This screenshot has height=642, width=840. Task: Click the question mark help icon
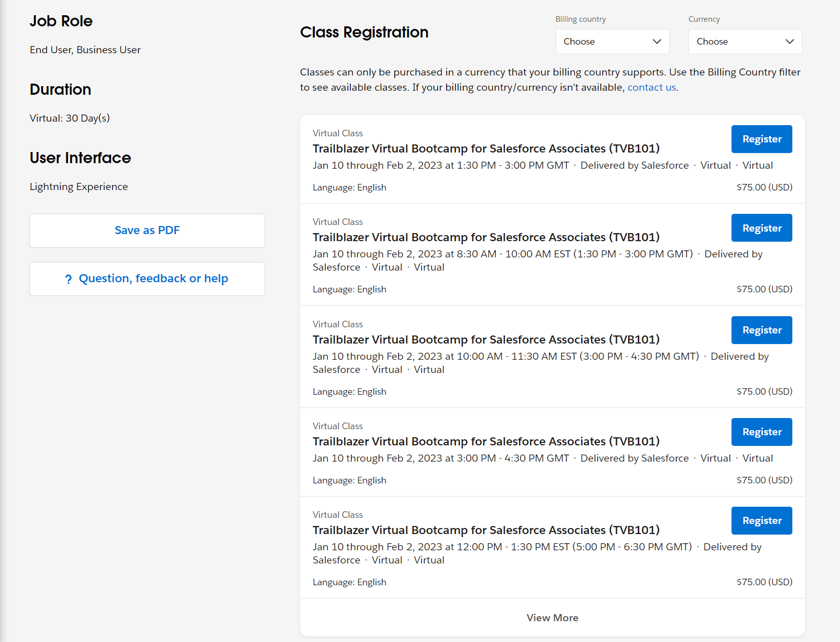[x=68, y=279]
